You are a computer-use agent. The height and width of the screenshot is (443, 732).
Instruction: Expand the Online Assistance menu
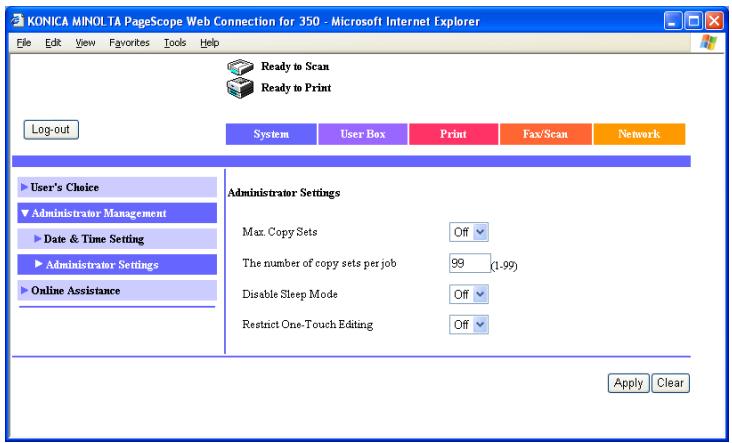(117, 290)
